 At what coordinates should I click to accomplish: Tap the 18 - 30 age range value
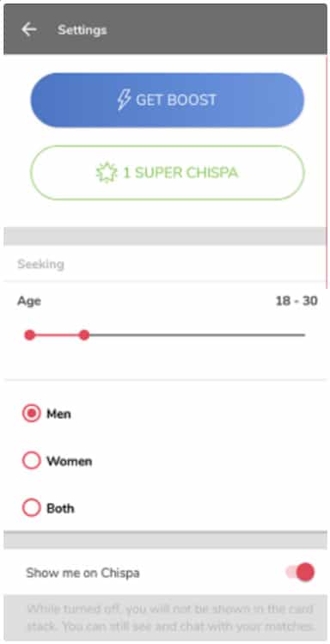click(x=296, y=301)
